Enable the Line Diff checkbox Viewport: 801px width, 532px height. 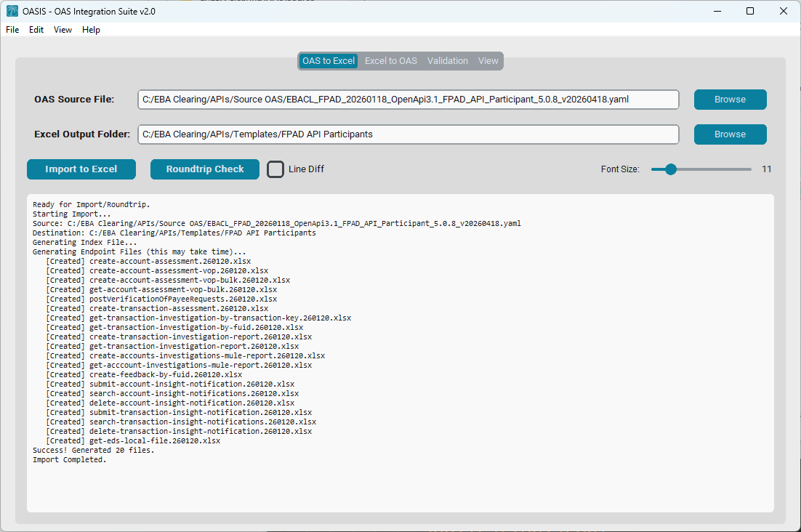coord(275,169)
